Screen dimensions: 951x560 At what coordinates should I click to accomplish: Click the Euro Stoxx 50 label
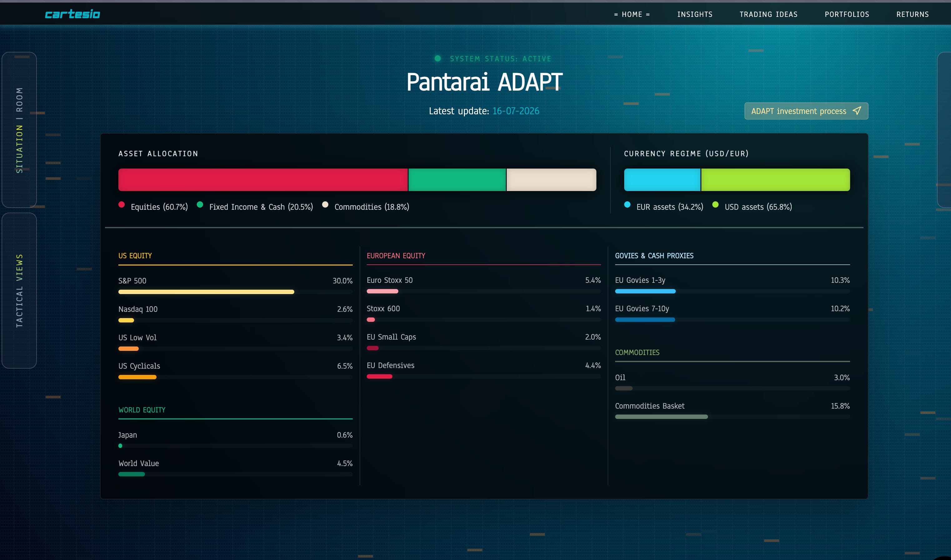pyautogui.click(x=389, y=280)
